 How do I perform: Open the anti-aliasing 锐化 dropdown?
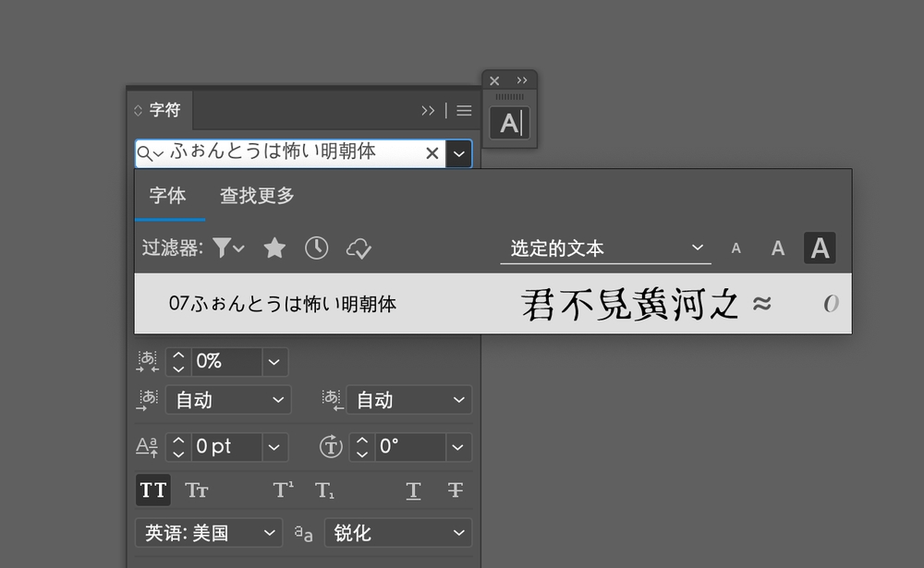pos(398,533)
